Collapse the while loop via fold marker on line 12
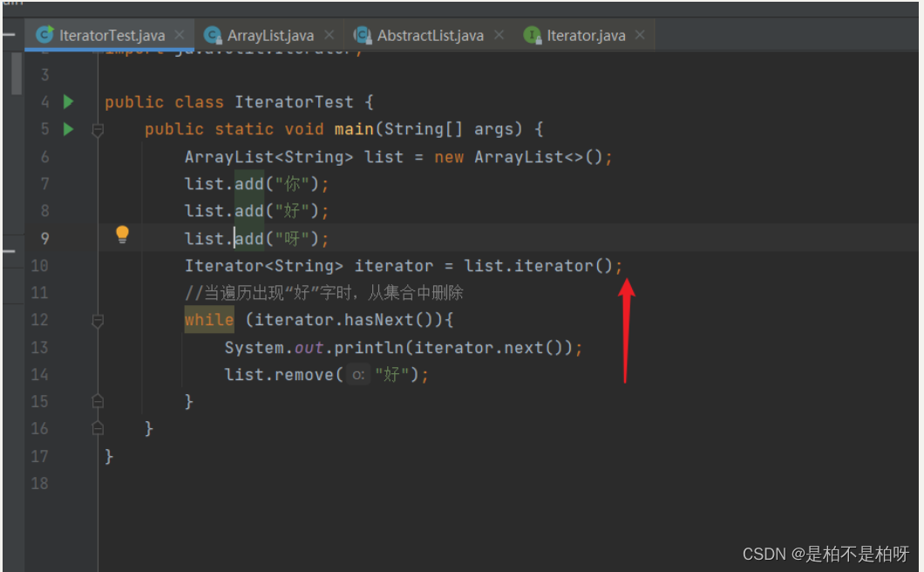 coord(98,319)
